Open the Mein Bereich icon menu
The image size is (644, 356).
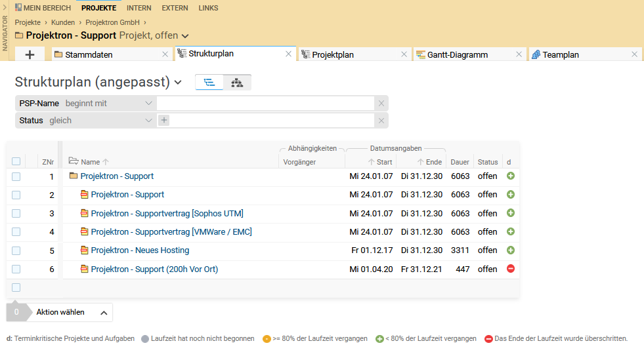(18, 7)
